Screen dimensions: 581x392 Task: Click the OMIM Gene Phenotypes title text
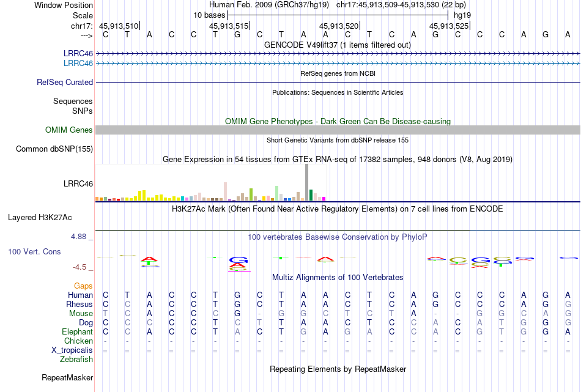tap(338, 121)
